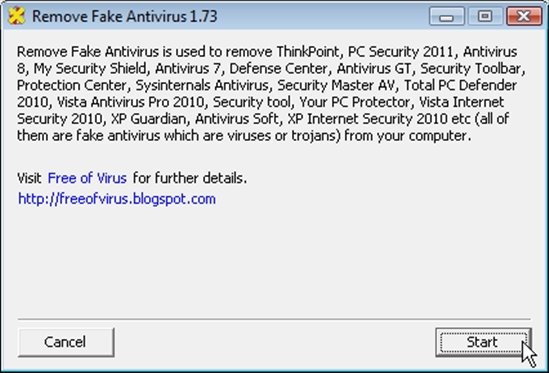
Task: Open the Free of Virus link
Action: (x=87, y=178)
